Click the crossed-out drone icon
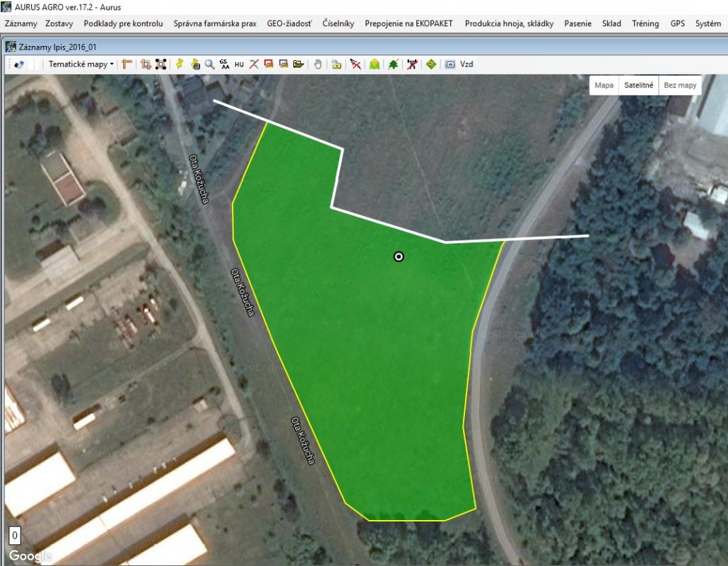Screen dimensions: 728x566 [x=412, y=64]
